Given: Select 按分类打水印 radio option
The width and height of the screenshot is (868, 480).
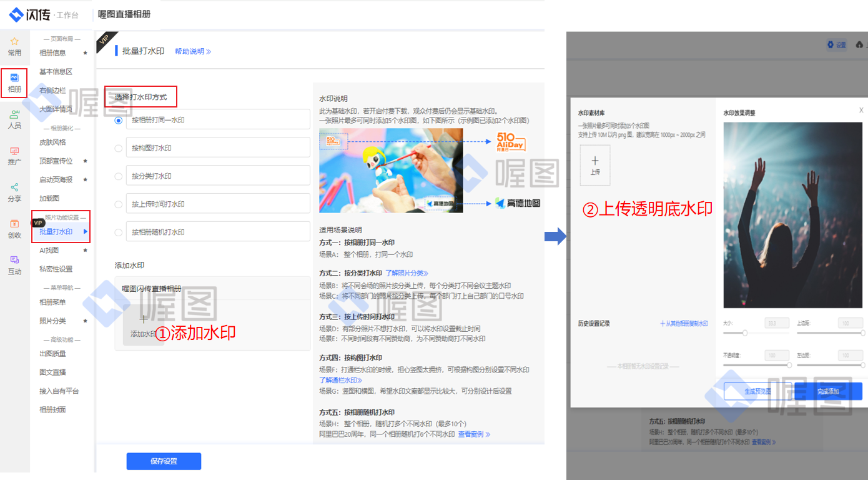Looking at the screenshot, I should [119, 176].
